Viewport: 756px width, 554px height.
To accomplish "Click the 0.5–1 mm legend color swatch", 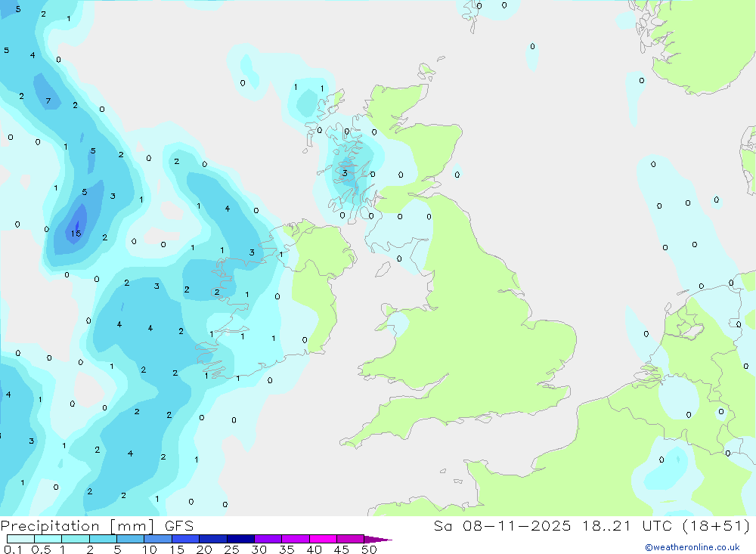I will pyautogui.click(x=48, y=539).
